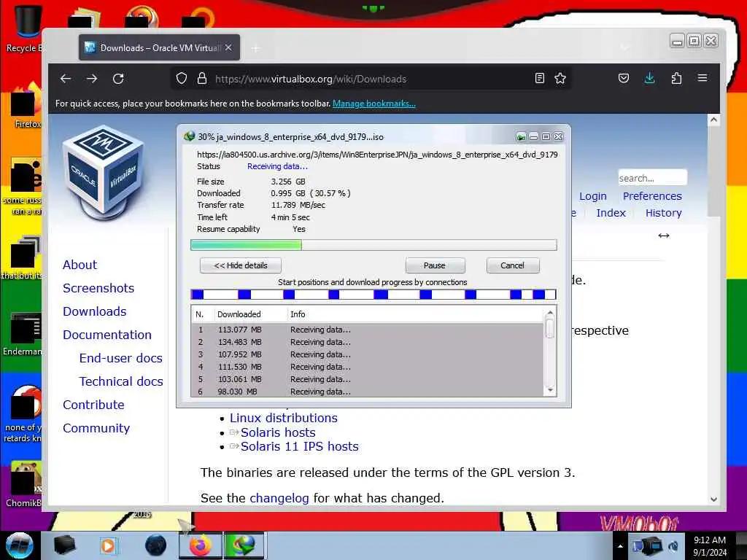This screenshot has width=747, height=560.
Task: Open Linux distributions link
Action: [x=284, y=418]
